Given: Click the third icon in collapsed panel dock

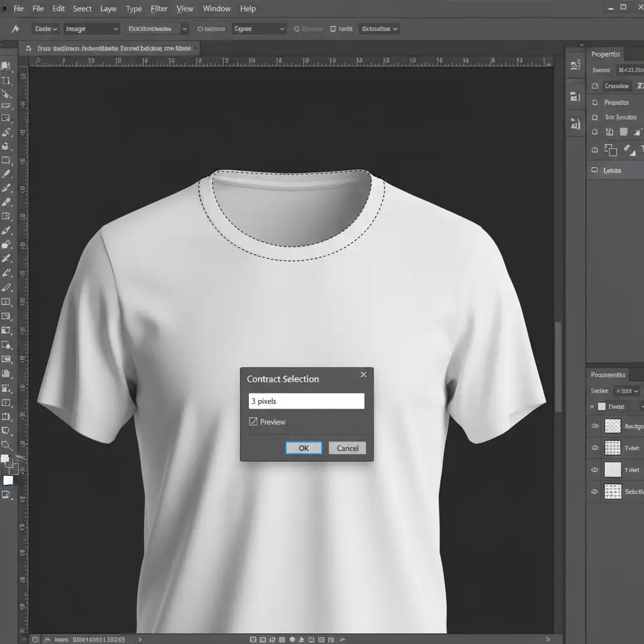Looking at the screenshot, I should pos(575,123).
